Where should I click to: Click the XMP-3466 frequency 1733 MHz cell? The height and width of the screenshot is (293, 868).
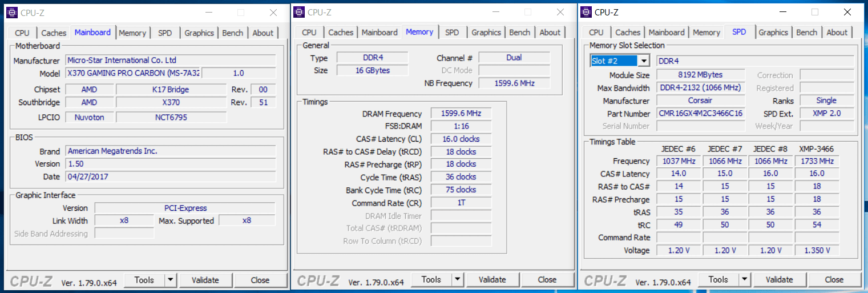click(817, 161)
